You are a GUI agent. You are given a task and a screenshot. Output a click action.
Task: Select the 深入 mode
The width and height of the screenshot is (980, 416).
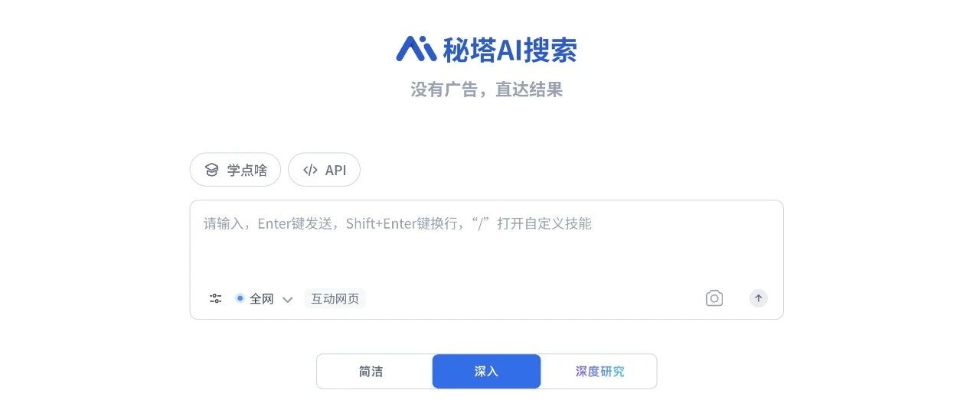tap(486, 372)
